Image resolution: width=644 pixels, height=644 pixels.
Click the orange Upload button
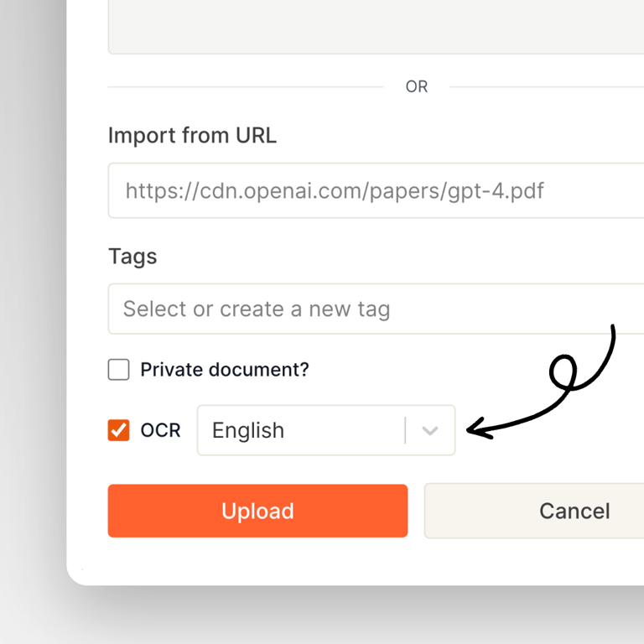point(257,511)
